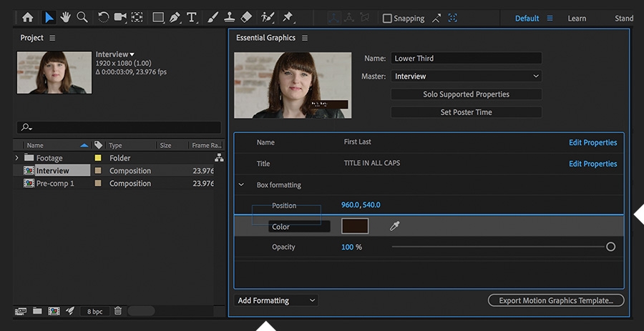This screenshot has height=331, width=644.
Task: Select the Zoom magnifier tool
Action: click(82, 17)
